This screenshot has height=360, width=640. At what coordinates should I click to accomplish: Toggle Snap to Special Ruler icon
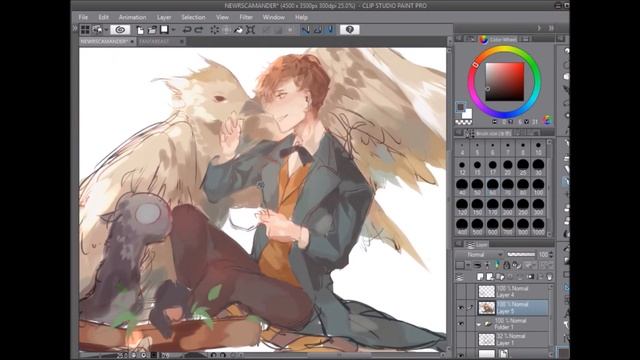[x=318, y=30]
